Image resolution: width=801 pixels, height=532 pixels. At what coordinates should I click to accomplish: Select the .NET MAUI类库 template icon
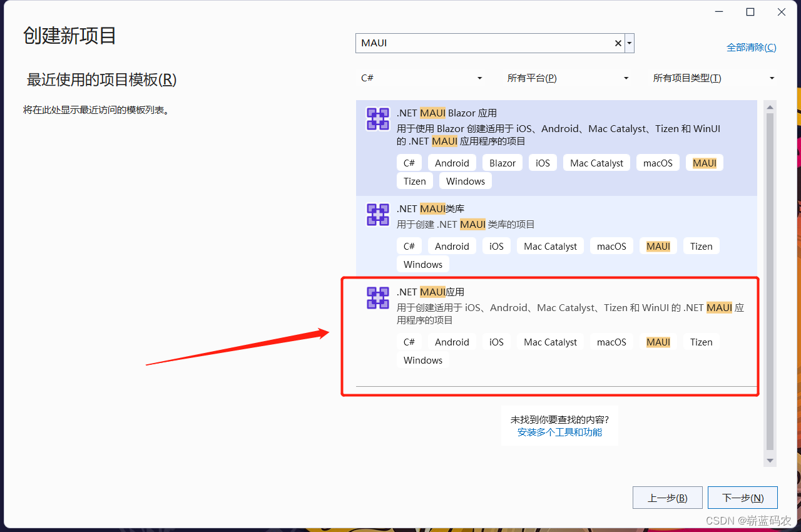tap(378, 215)
